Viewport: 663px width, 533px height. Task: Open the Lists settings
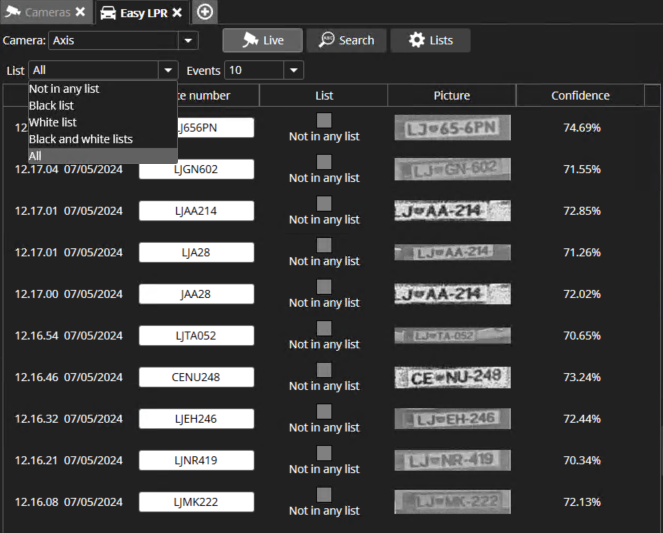(430, 40)
